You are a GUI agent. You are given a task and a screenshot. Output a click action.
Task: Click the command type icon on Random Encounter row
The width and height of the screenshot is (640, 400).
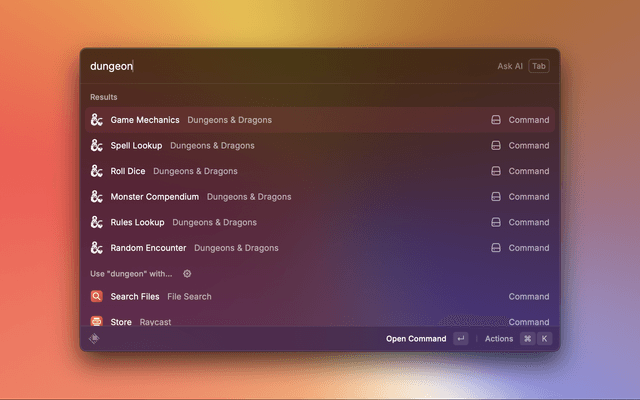(495, 248)
